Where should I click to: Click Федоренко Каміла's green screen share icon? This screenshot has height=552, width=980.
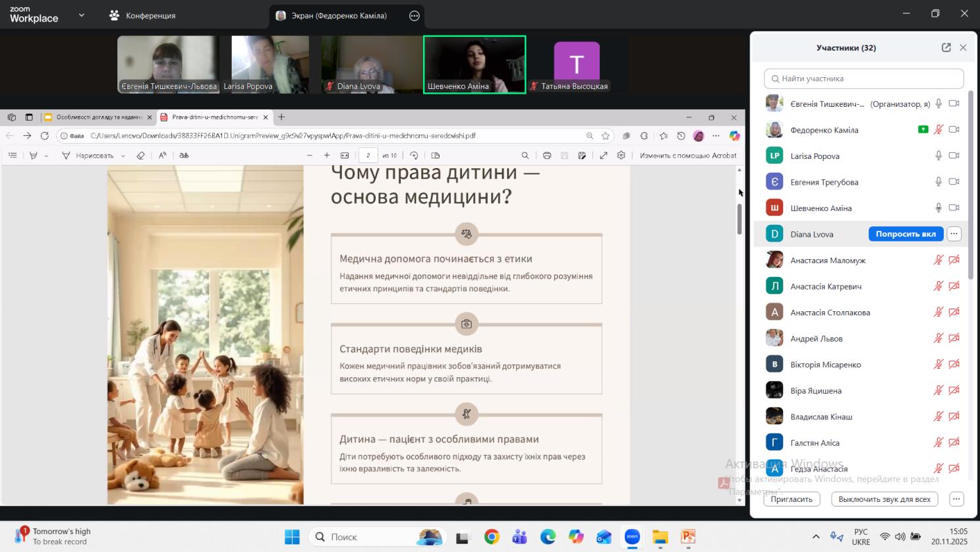(x=923, y=130)
